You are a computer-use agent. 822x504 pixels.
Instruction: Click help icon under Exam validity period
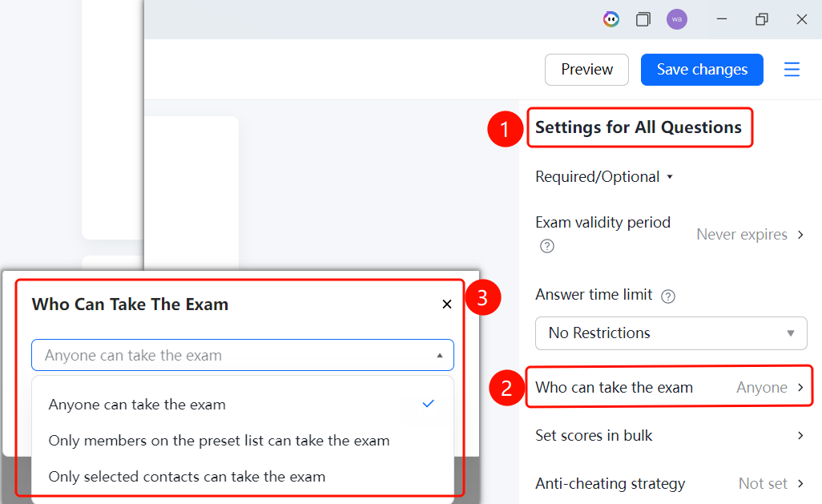546,246
